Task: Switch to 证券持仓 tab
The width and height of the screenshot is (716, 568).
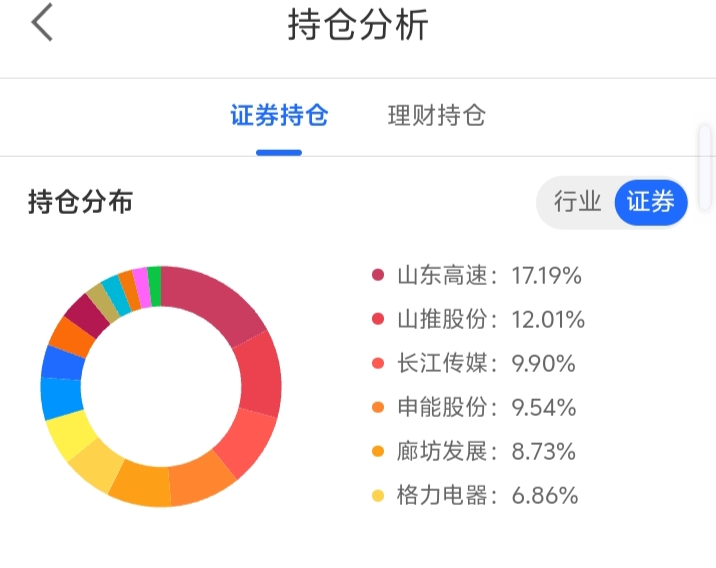Action: click(279, 115)
